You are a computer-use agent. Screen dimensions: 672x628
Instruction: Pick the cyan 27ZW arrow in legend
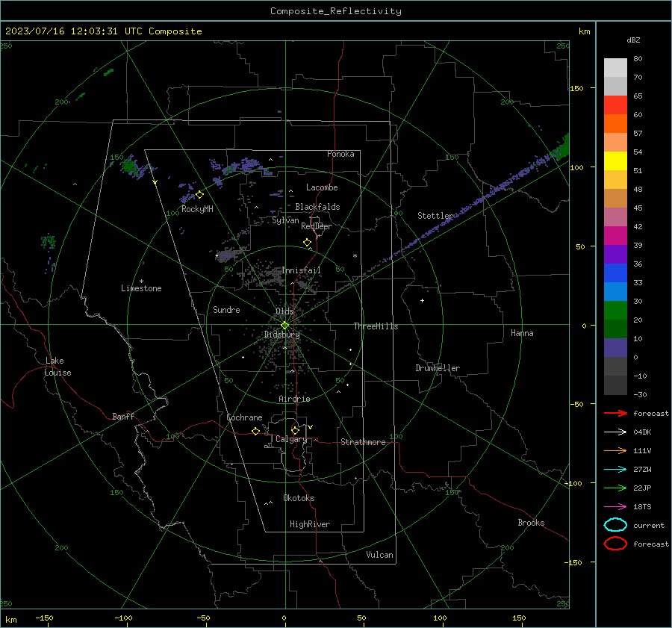[615, 470]
